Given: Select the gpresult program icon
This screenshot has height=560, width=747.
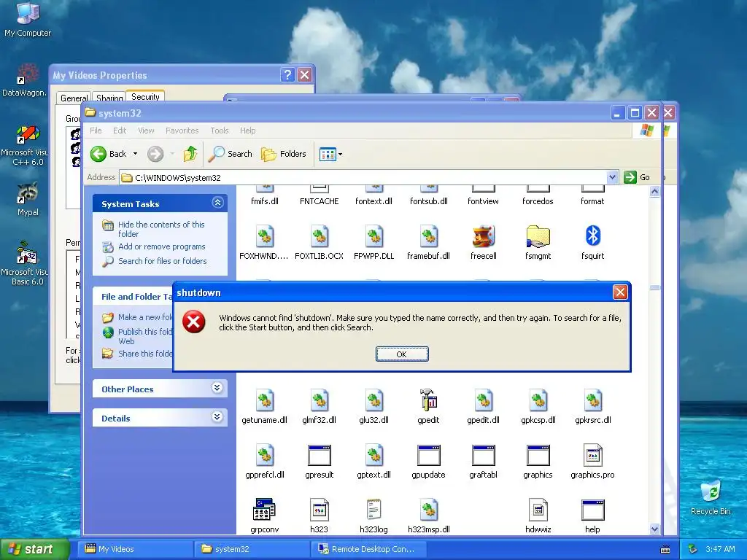Looking at the screenshot, I should pos(320,455).
